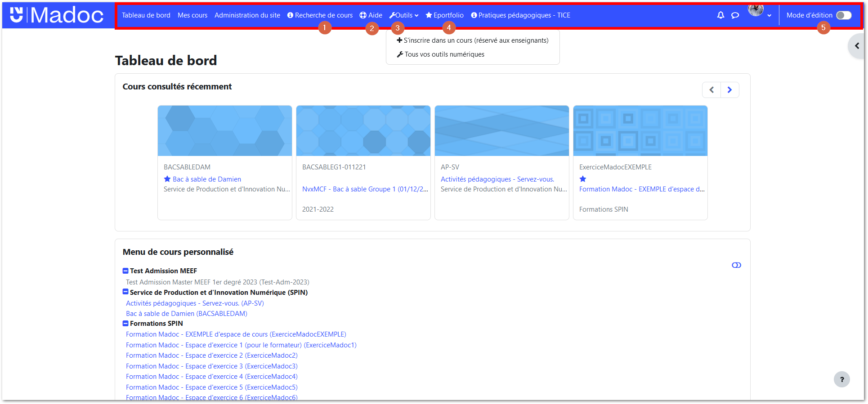The height and width of the screenshot is (404, 868).
Task: Click star icon in ExerciceMadocEXEMPLE card
Action: [583, 179]
